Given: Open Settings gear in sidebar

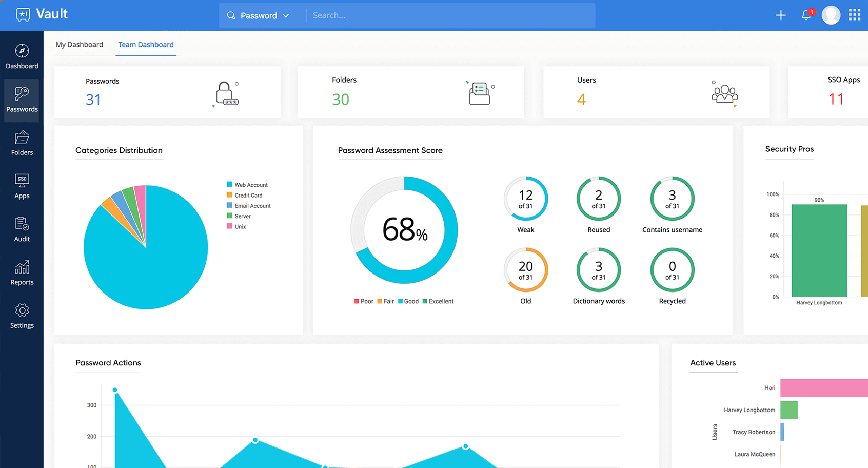Looking at the screenshot, I should pos(22,310).
